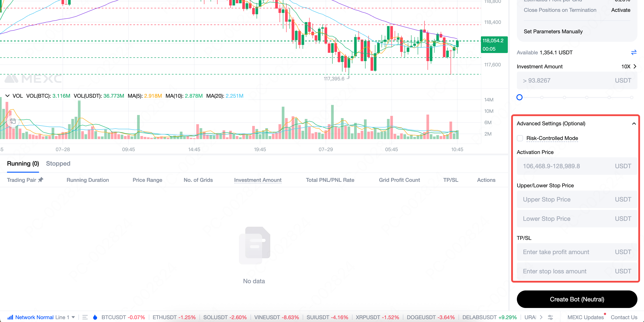
Task: Collapse the VOL indicator chevron
Action: 7,96
